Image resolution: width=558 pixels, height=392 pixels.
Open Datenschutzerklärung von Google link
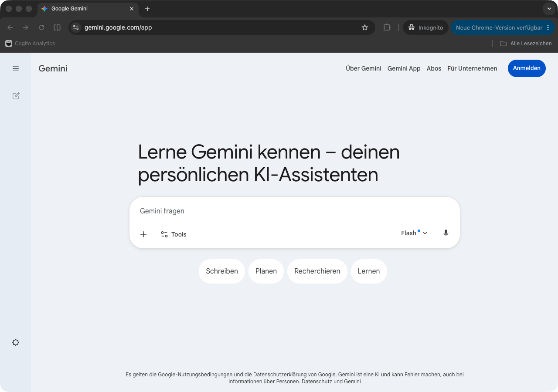tap(294, 375)
